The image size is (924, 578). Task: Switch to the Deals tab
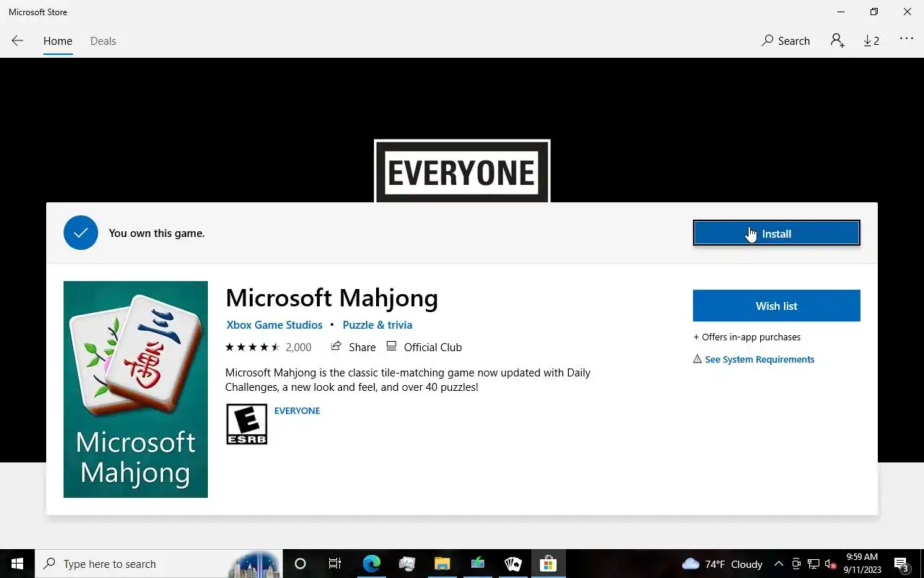coord(103,41)
